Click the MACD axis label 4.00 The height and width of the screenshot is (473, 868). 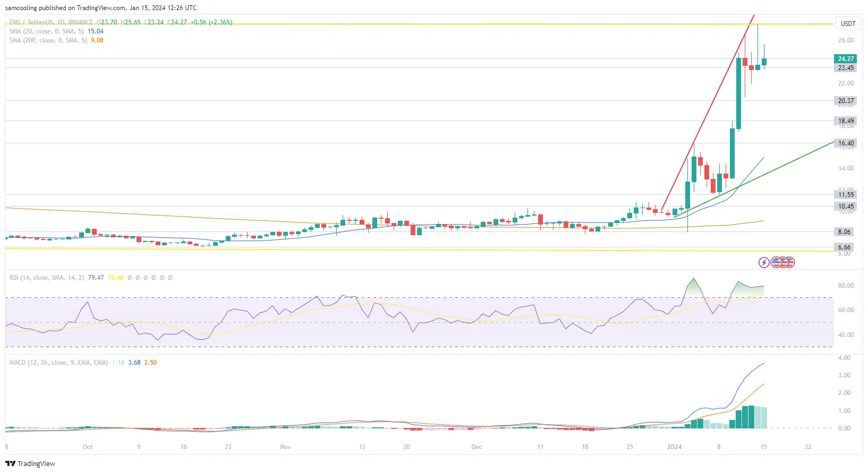click(x=844, y=358)
